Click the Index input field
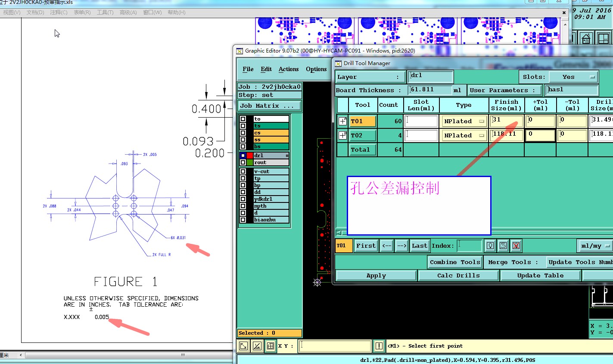Image resolution: width=613 pixels, height=364 pixels. pos(470,246)
